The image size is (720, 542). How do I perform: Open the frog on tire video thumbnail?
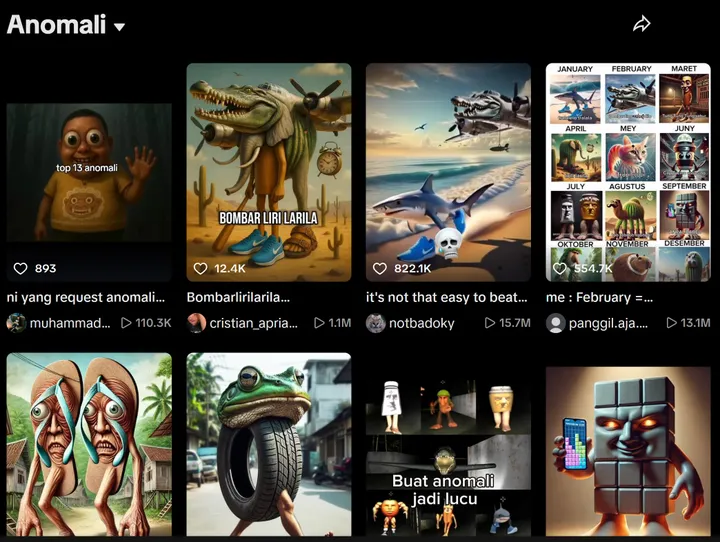pyautogui.click(x=269, y=444)
